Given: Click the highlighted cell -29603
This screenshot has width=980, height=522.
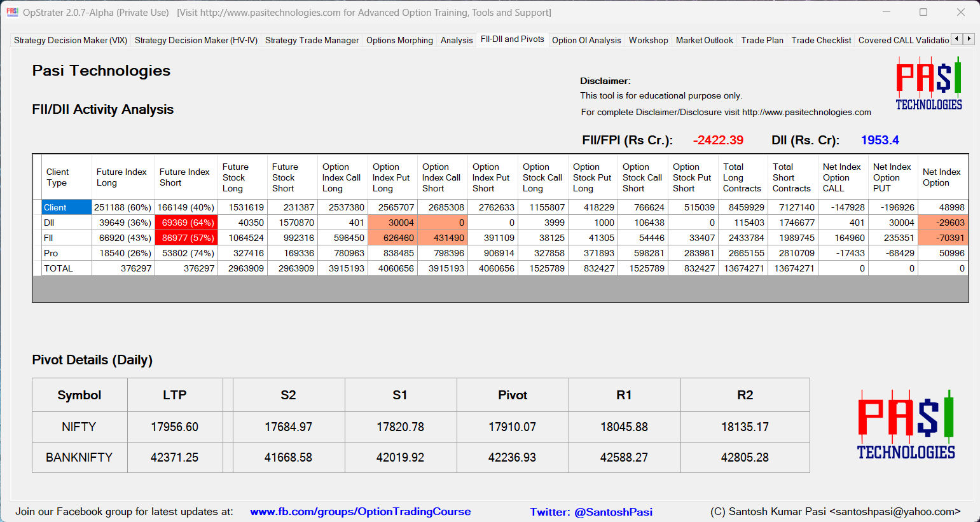Looking at the screenshot, I should tap(944, 223).
